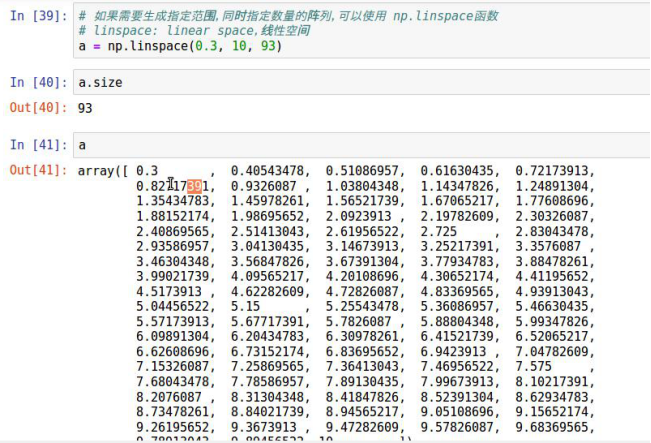
Task: Click the array value 2.30326087
Action: tap(552, 216)
